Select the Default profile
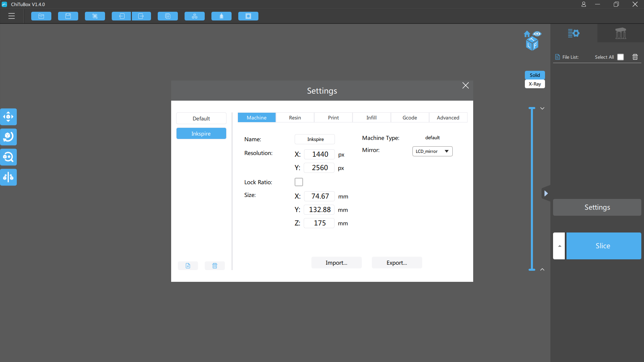This screenshot has height=362, width=644. click(201, 118)
